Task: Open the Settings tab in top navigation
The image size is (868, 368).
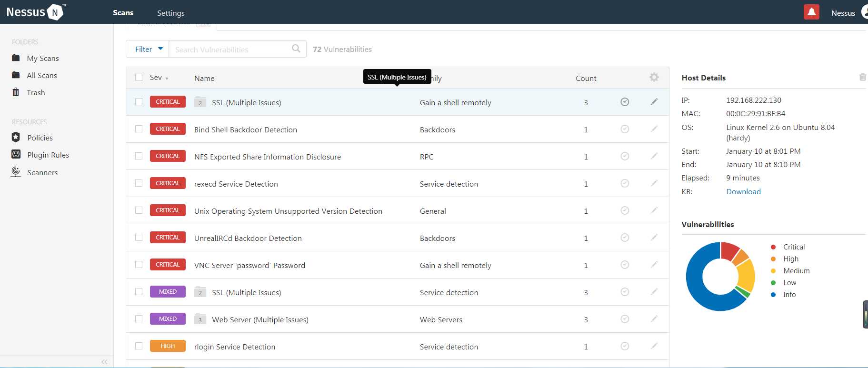Action: click(171, 13)
